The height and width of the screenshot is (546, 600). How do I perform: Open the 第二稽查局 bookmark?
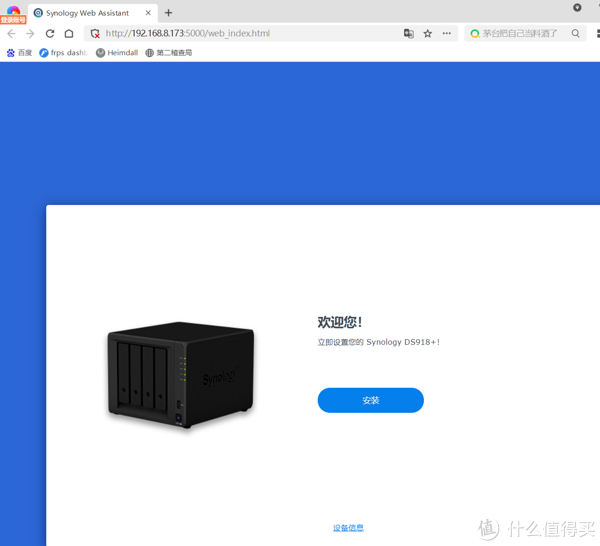[169, 53]
